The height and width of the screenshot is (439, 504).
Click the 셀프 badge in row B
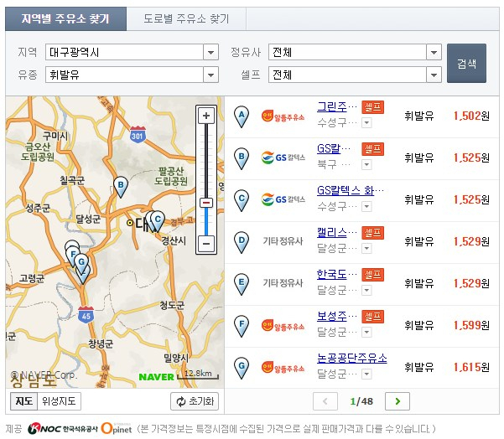coord(373,149)
